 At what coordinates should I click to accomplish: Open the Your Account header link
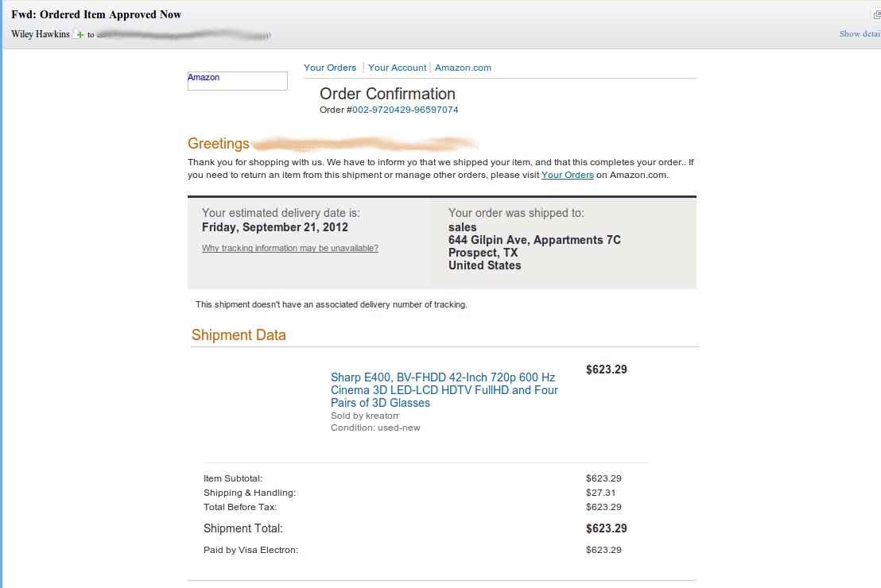[397, 68]
